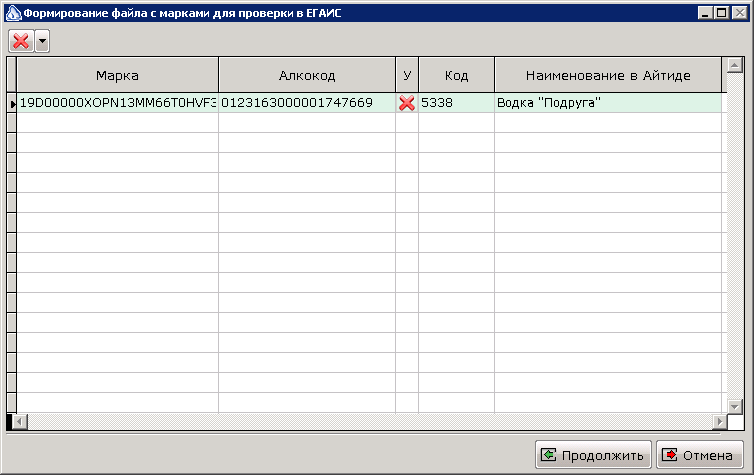Image resolution: width=754 pixels, height=475 pixels.
Task: Click the horizontal scrollbar left arrow
Action: tap(20, 422)
